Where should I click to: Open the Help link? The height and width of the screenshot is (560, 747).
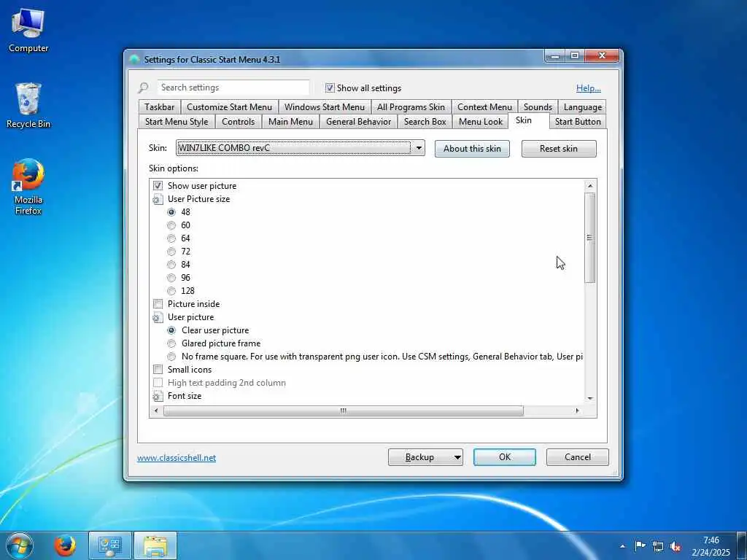point(589,88)
